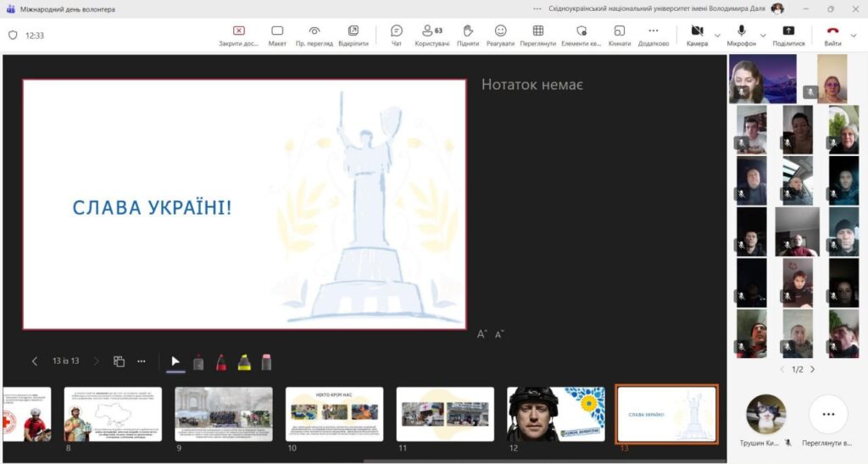The image size is (868, 464).
Task: Activate the cursor pointer tool
Action: click(175, 362)
